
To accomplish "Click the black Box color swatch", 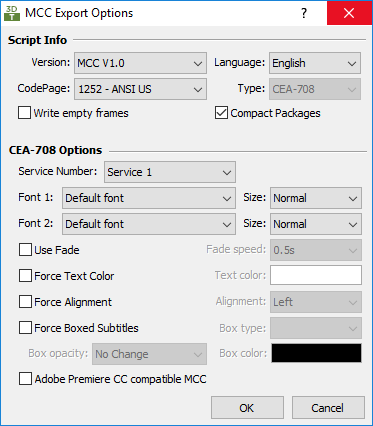I will tap(316, 353).
